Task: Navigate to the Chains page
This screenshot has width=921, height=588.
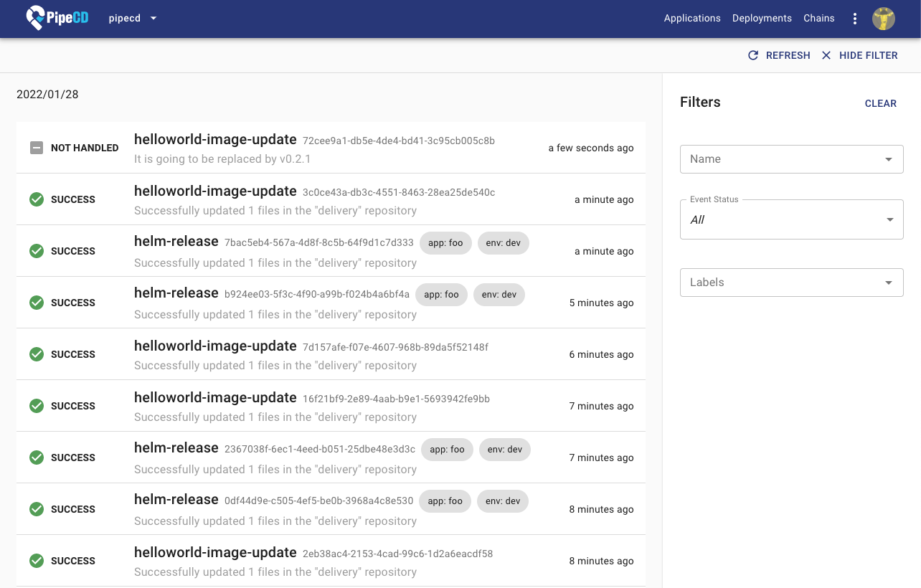Action: pyautogui.click(x=818, y=19)
